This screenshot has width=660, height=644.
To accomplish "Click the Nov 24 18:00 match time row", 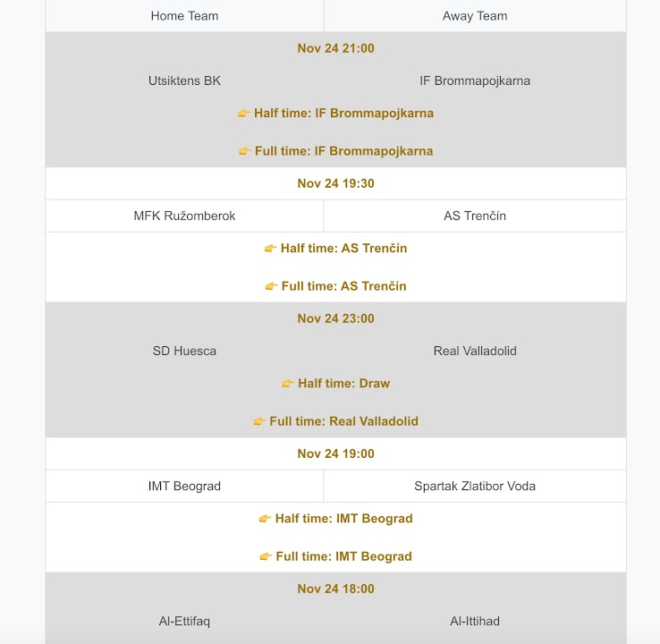I will tap(335, 589).
